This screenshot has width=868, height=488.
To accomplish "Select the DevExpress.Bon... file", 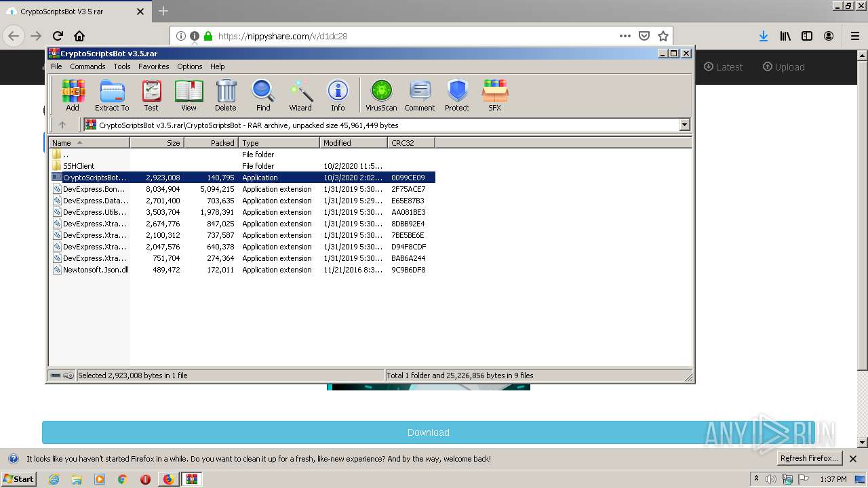I will (x=242, y=189).
